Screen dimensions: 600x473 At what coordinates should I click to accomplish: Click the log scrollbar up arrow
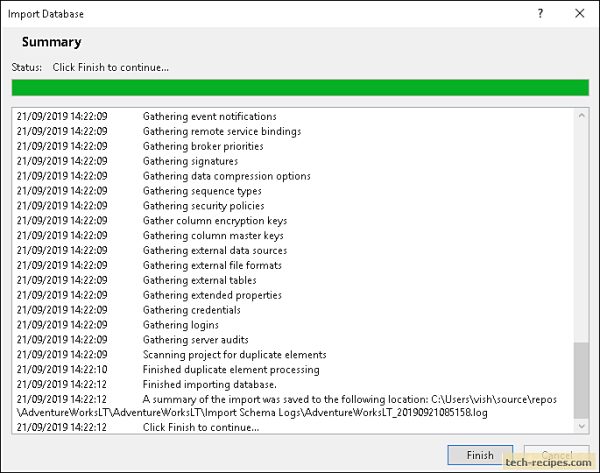[x=582, y=115]
